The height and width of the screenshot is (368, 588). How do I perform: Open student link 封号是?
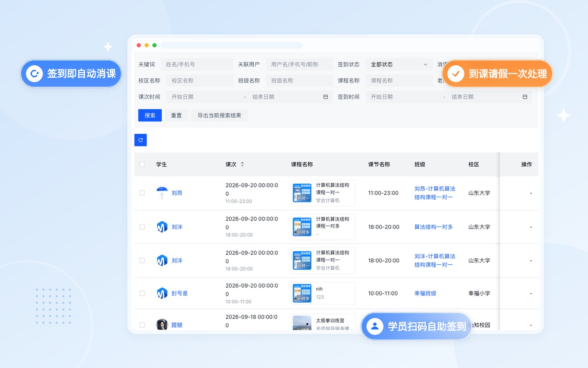click(180, 293)
